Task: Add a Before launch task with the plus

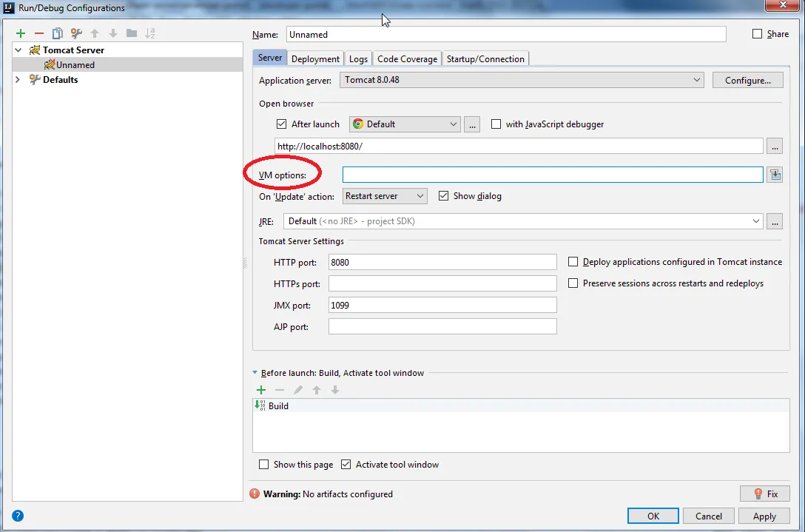Action: 261,390
